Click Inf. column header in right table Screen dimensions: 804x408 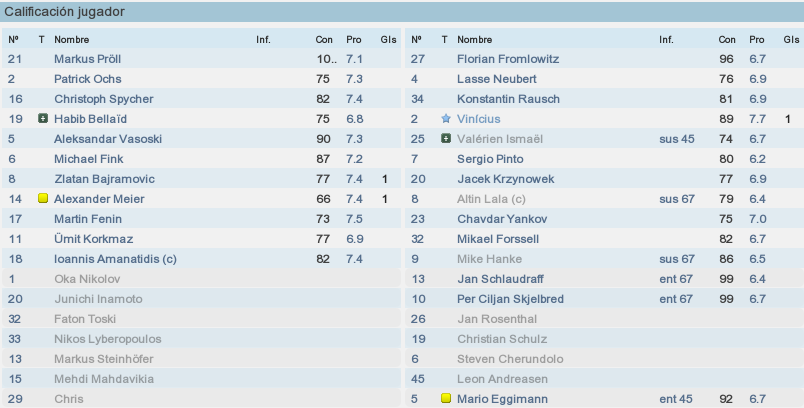coord(666,39)
